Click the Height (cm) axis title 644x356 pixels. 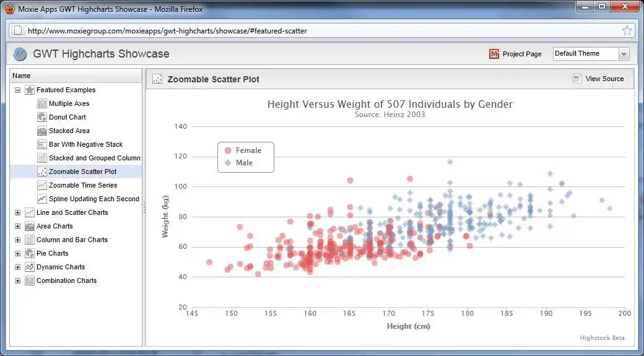(x=408, y=326)
